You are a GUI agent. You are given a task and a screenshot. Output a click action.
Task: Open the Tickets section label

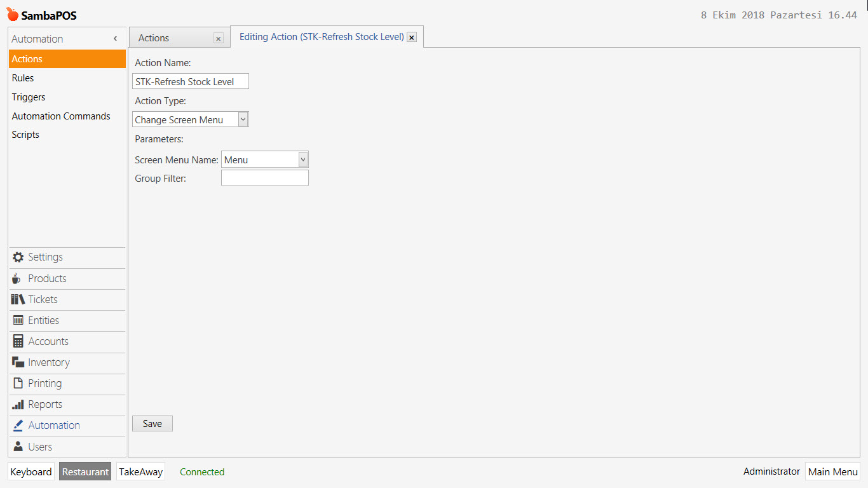point(43,299)
